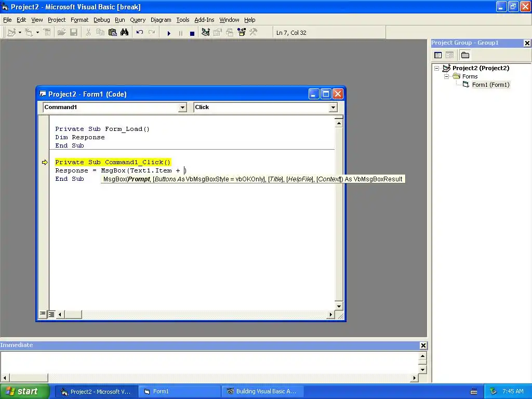The image size is (532, 399).
Task: Switch to Form1 taskbar button
Action: click(179, 392)
